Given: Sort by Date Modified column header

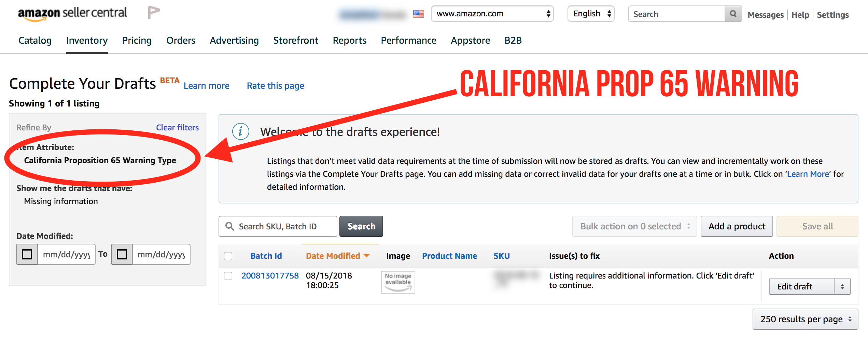Looking at the screenshot, I should [x=333, y=256].
